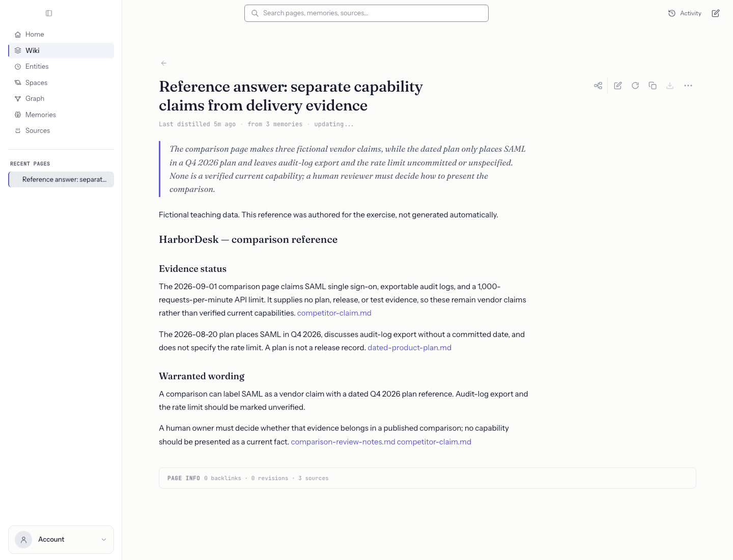
Task: Go back with the left arrow
Action: coord(164,63)
